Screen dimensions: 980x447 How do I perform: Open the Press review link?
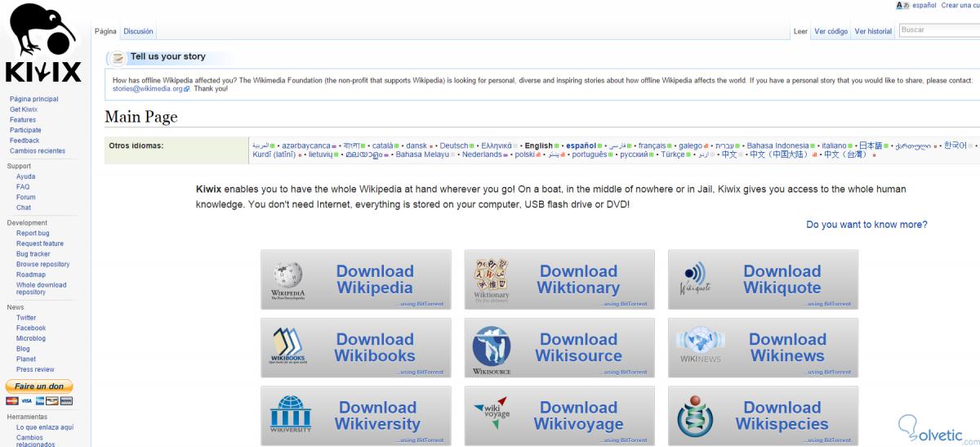[35, 369]
